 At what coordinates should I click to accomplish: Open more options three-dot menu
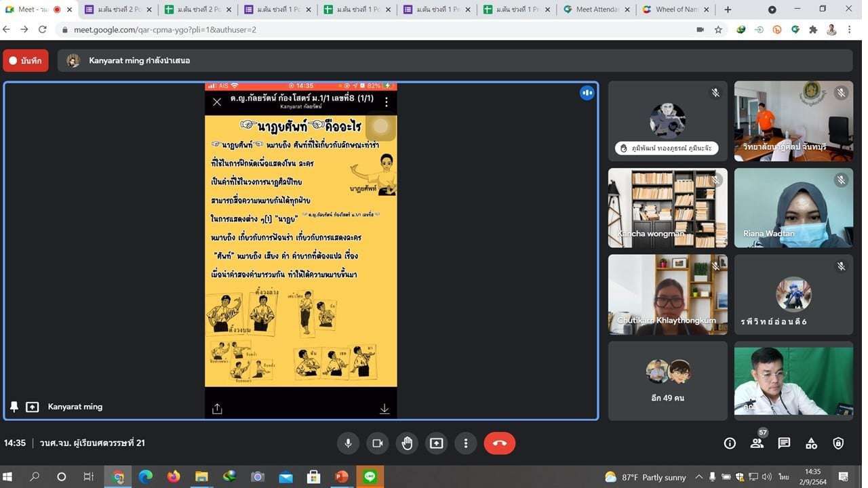point(465,443)
